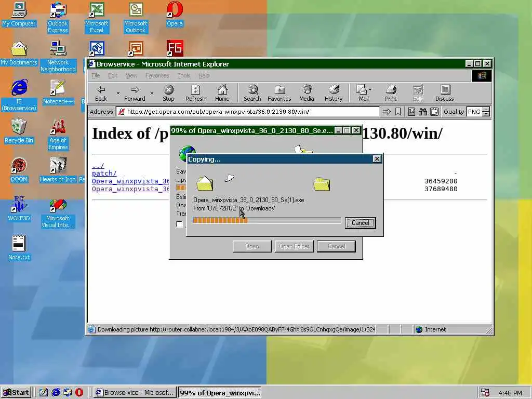Click the 4:40 PM system clock
532x399 pixels.
click(510, 393)
